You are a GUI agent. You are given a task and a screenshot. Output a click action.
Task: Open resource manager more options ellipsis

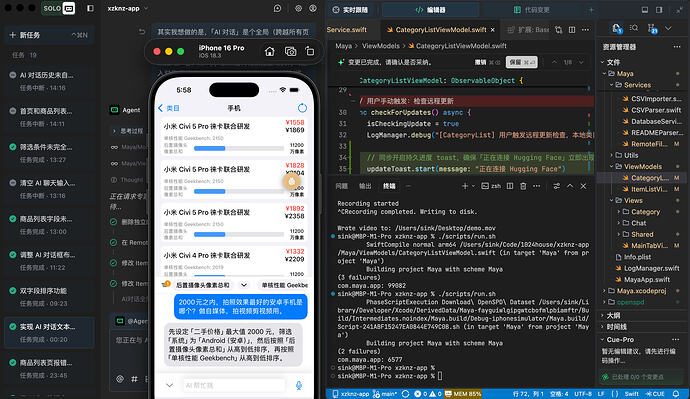676,47
